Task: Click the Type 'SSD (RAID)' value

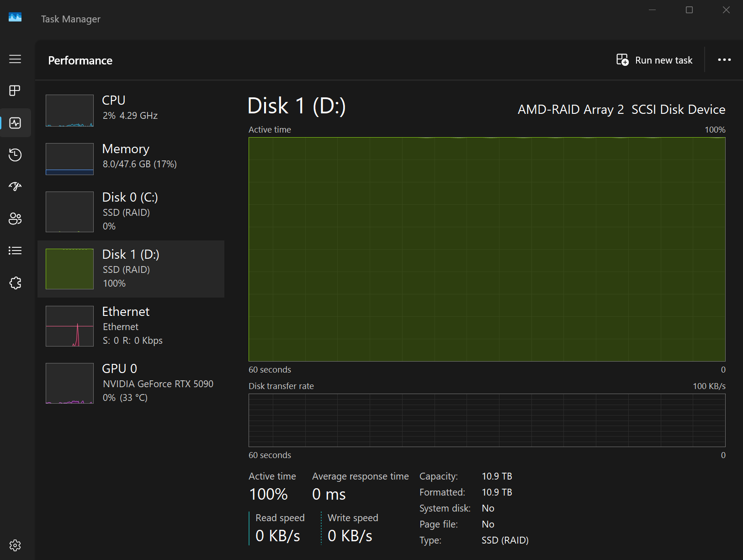Action: pyautogui.click(x=505, y=540)
